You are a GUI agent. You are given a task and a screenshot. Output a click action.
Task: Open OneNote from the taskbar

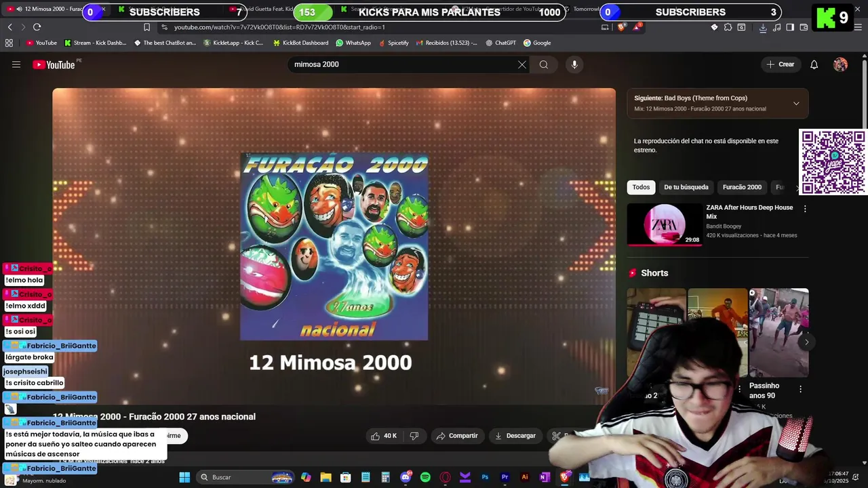(544, 477)
